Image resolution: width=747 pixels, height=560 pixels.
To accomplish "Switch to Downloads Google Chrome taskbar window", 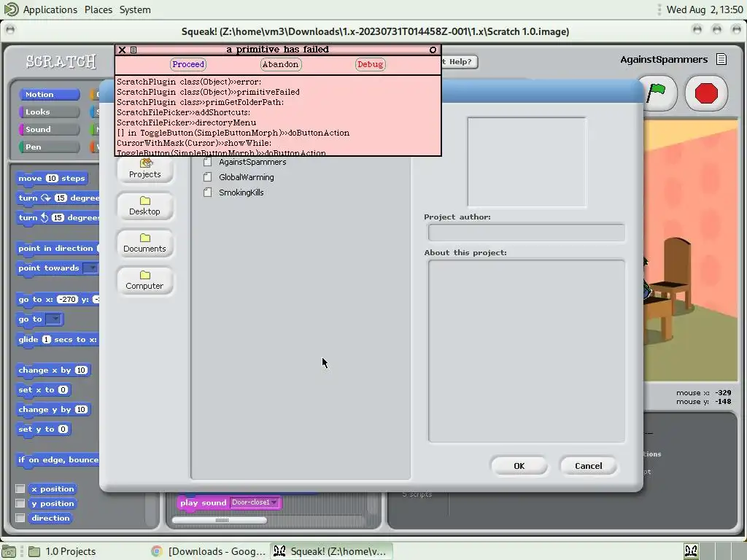I will point(208,551).
